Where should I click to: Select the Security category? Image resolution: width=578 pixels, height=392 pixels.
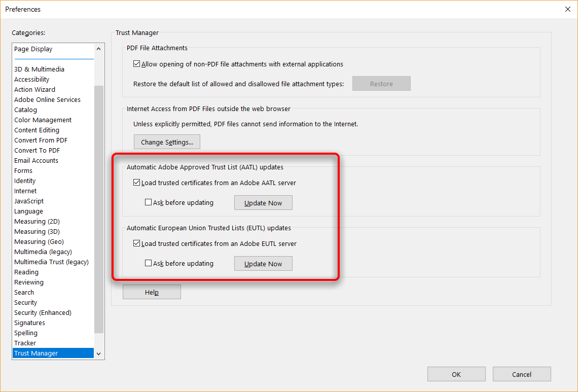(x=25, y=302)
